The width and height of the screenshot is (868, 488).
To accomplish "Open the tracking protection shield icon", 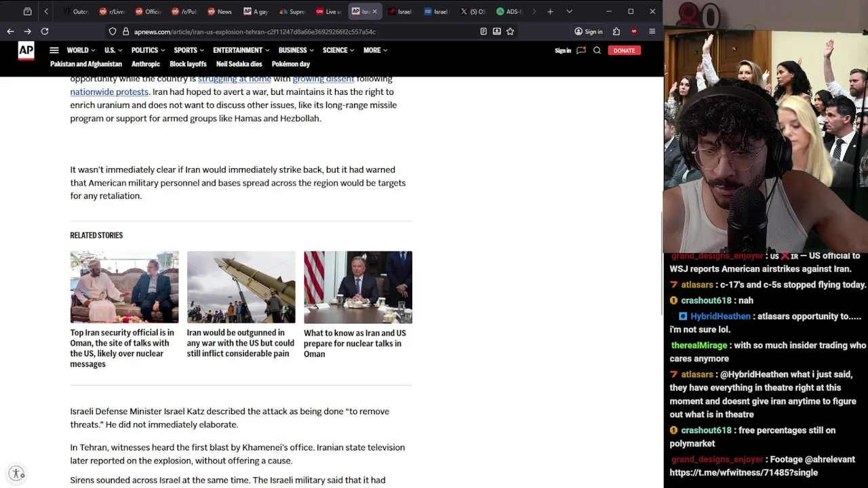I will [113, 31].
